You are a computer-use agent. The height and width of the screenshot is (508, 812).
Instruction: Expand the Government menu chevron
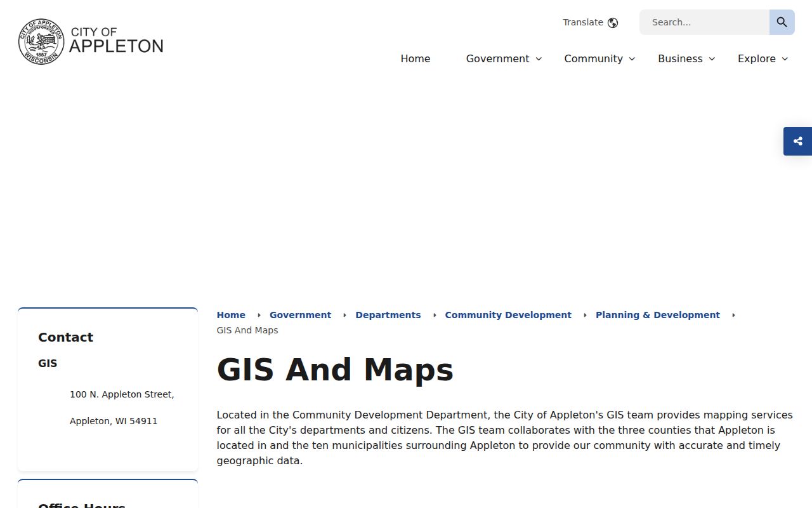point(539,59)
